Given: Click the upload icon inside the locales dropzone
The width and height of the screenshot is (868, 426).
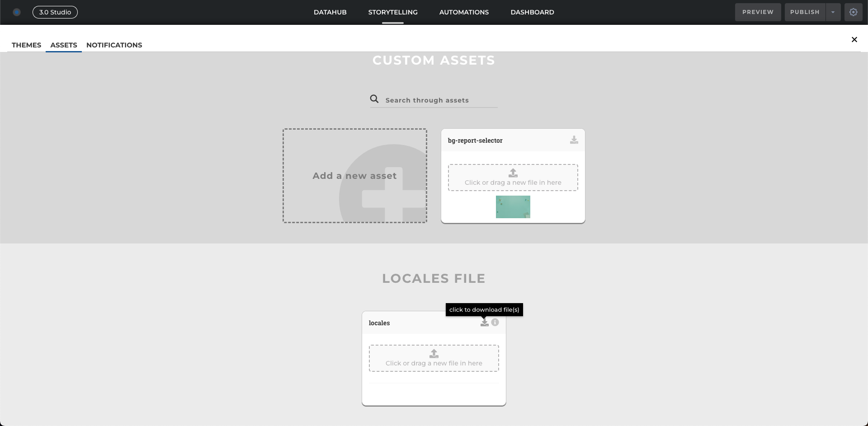Looking at the screenshot, I should (x=434, y=353).
